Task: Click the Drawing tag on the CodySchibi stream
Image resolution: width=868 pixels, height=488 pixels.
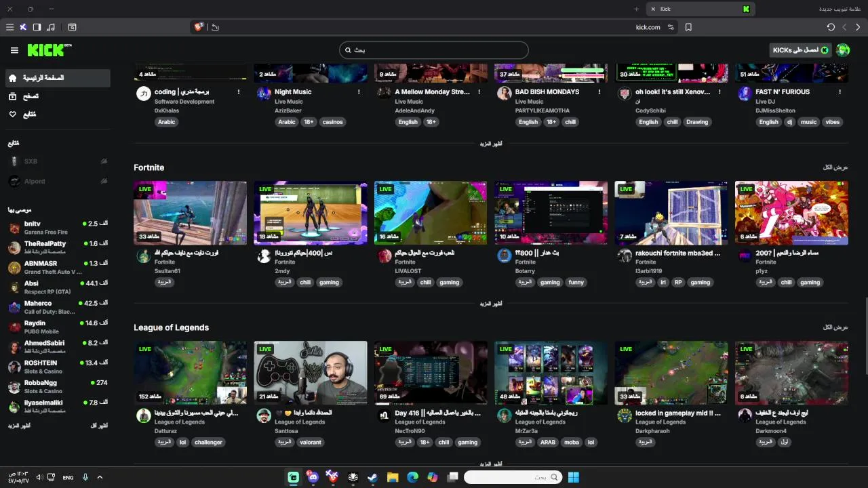Action: [x=696, y=123]
